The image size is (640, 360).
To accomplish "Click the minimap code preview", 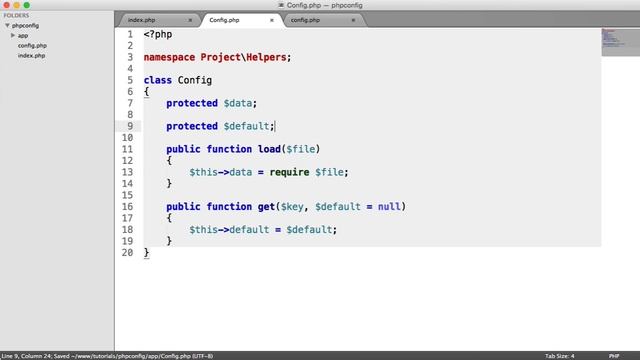I will [x=620, y=42].
